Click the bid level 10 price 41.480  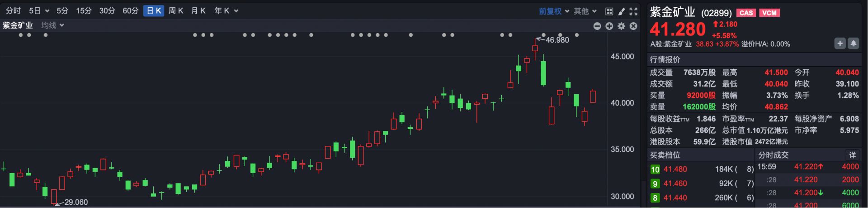pos(675,169)
